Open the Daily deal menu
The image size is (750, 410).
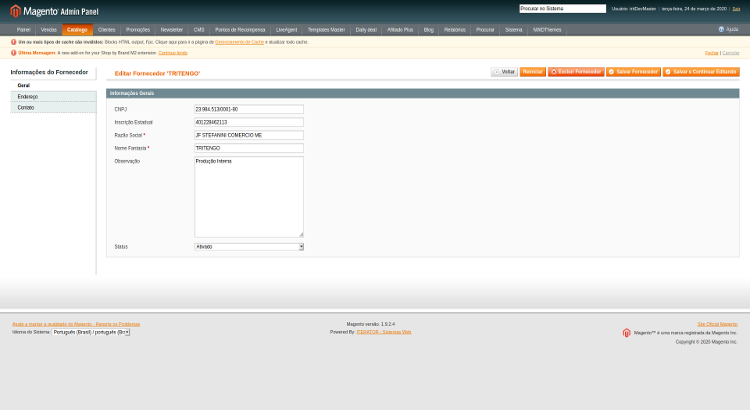pos(366,30)
